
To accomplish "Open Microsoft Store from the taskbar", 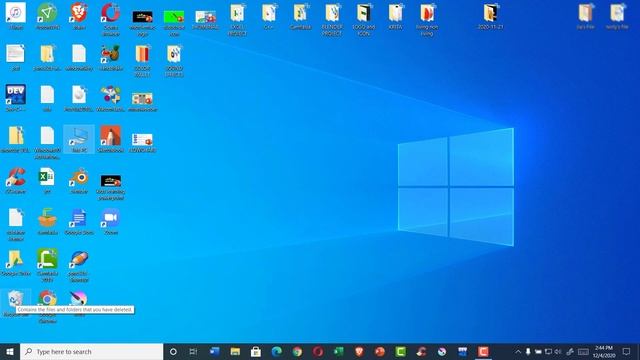I will pyautogui.click(x=256, y=351).
